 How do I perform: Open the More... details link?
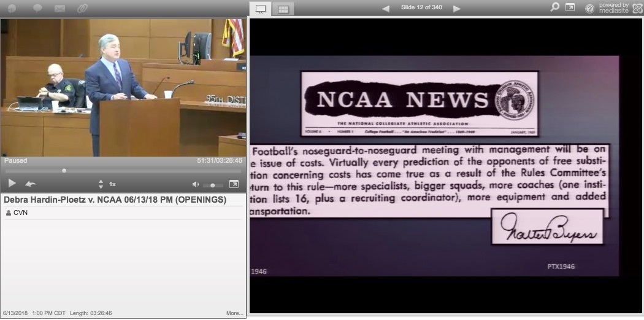234,313
